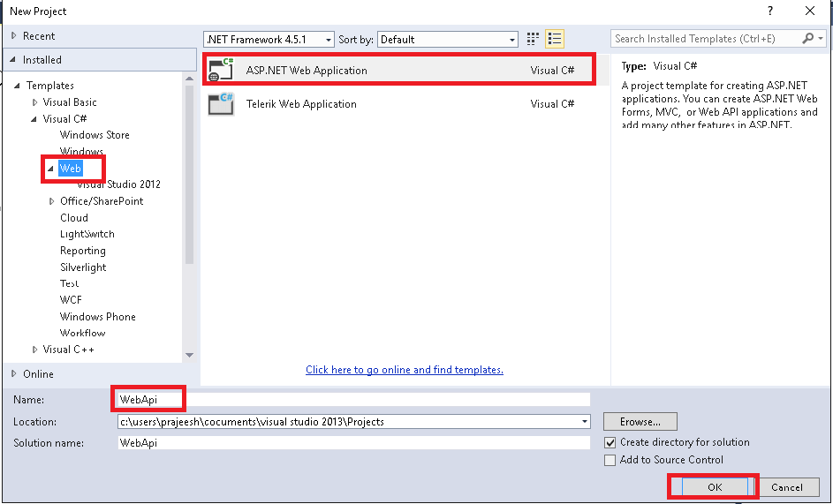833x504 pixels.
Task: Click the search magnifier icon
Action: click(808, 38)
